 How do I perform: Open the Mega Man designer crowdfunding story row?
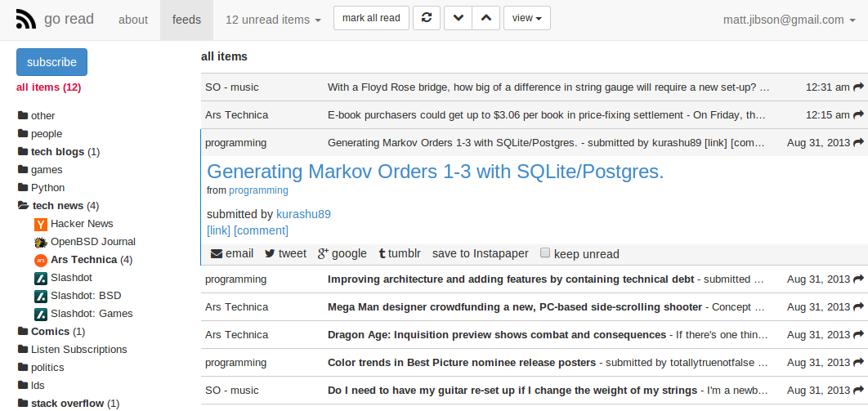515,307
